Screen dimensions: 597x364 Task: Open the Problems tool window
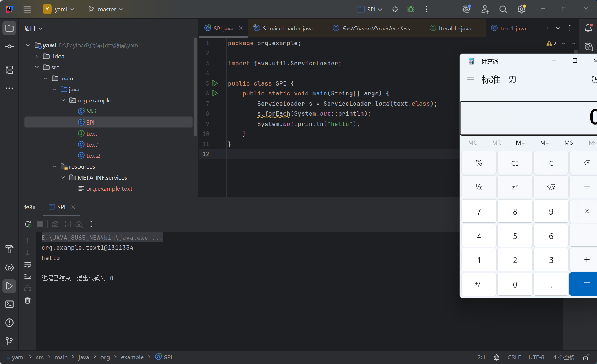tap(9, 323)
